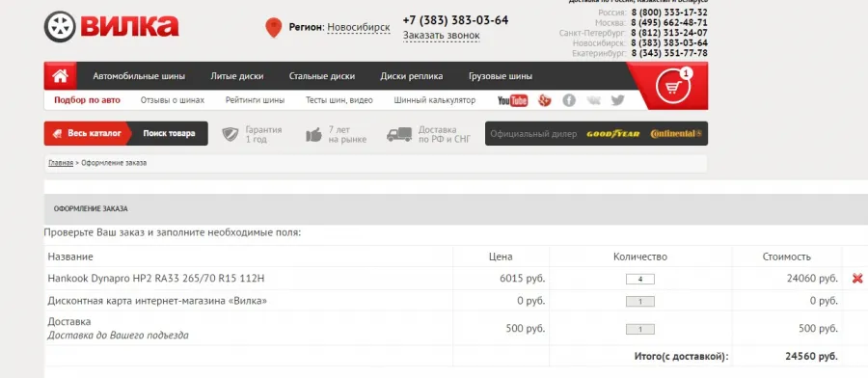Open the Google Plus icon

coord(545,100)
